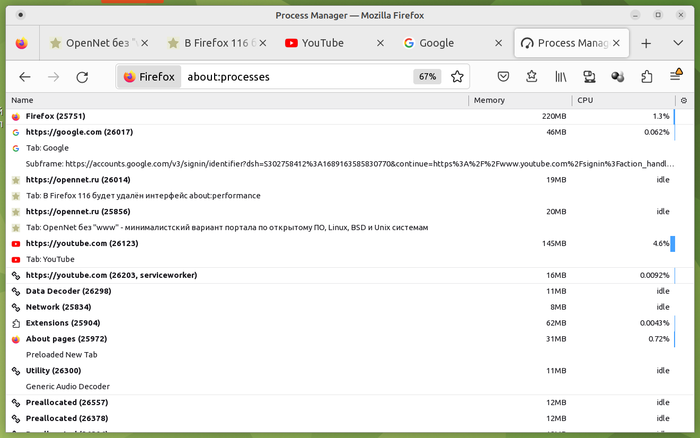Viewport: 700px width, 438px height.
Task: Click the reload page button
Action: point(82,77)
